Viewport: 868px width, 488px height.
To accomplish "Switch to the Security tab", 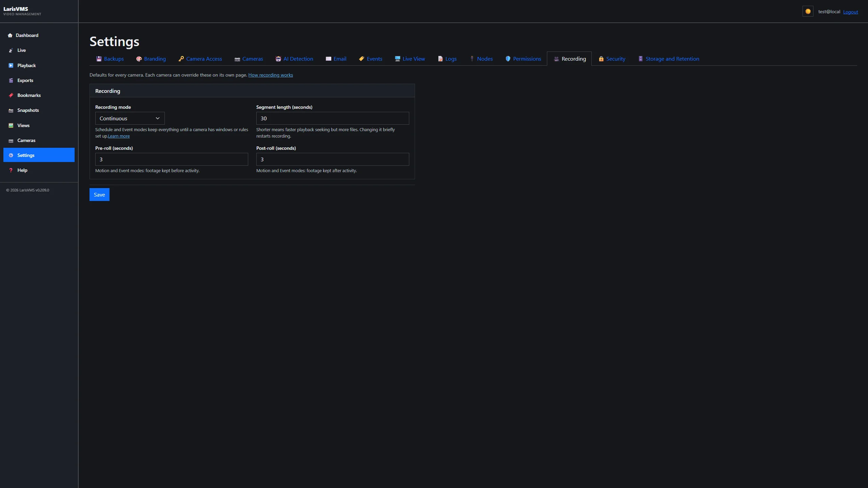I will click(x=612, y=59).
